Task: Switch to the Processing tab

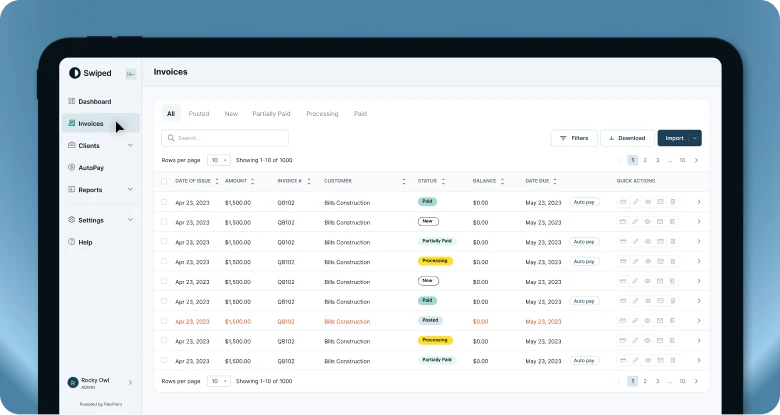Action: [322, 113]
